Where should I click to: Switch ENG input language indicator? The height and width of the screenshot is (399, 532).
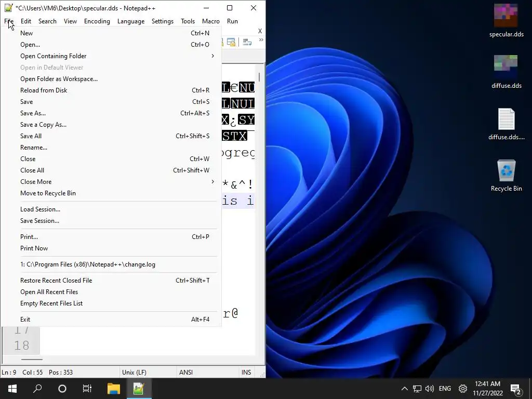point(445,389)
